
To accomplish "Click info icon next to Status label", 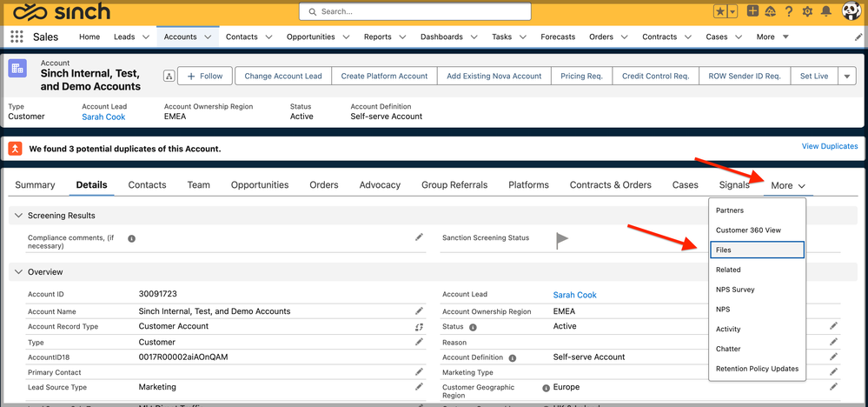I will (x=473, y=327).
